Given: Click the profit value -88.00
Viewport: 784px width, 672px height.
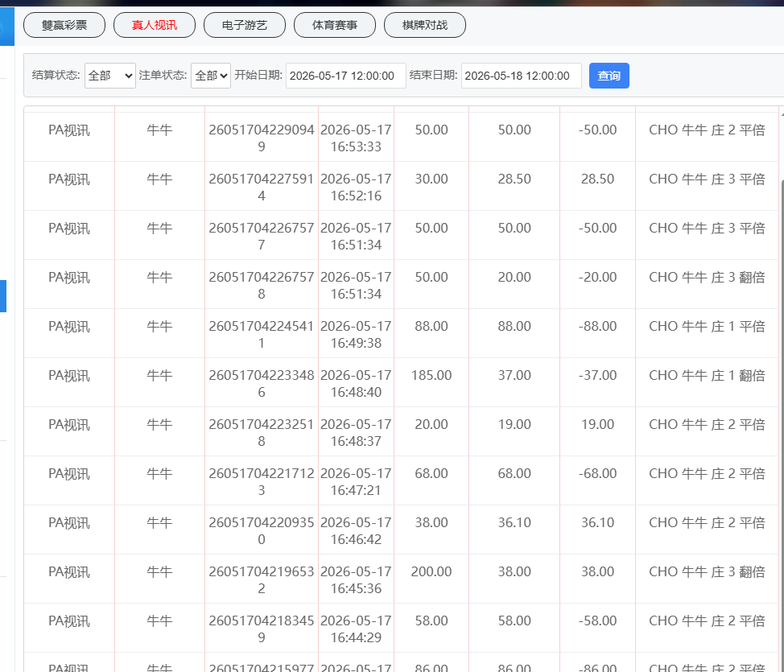Looking at the screenshot, I should [597, 326].
